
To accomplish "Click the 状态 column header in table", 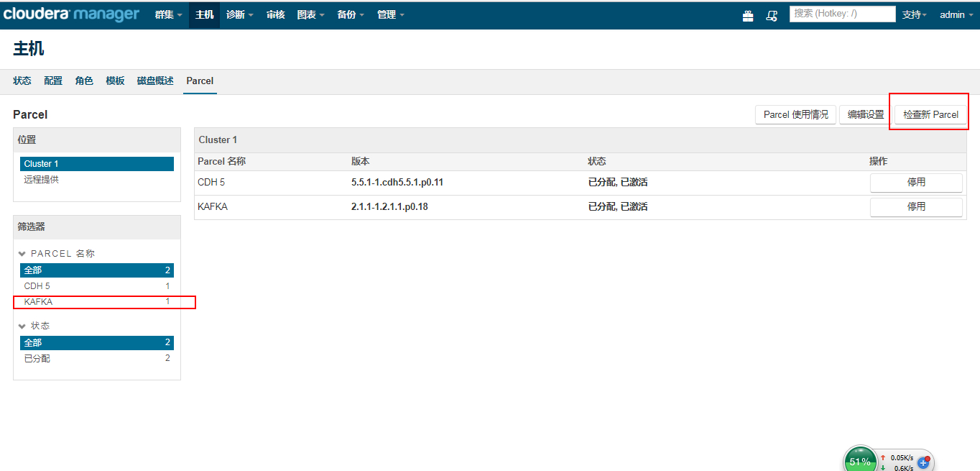I will 598,161.
